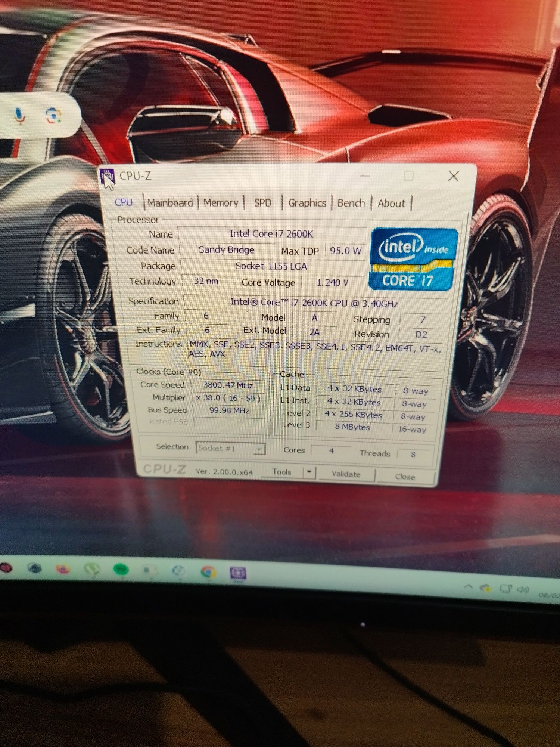The image size is (560, 747).
Task: Click the Socket 1155 LGA package value
Action: pyautogui.click(x=271, y=266)
